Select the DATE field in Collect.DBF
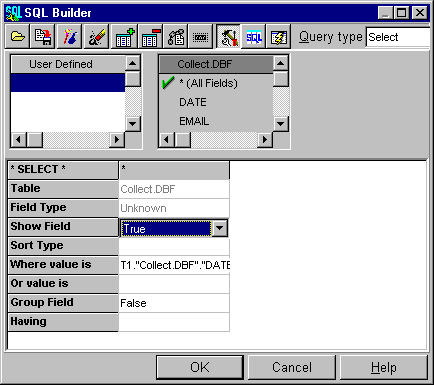Viewport: 434px width, 385px height. click(x=193, y=102)
